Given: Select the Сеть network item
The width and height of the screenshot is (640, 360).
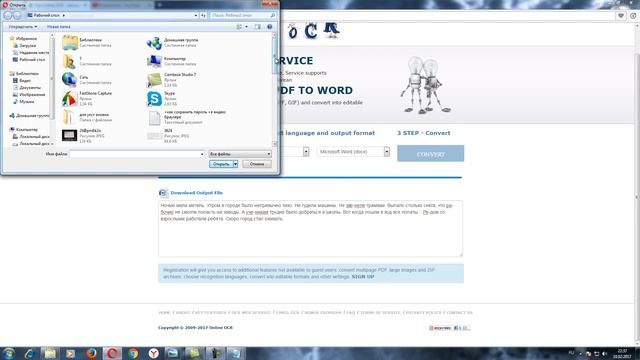Looking at the screenshot, I should point(87,80).
